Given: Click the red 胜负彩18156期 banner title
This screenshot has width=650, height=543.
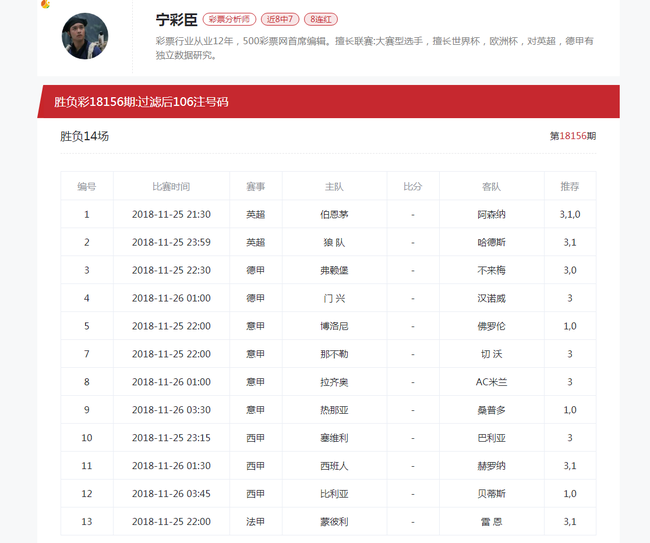Looking at the screenshot, I should point(141,102).
